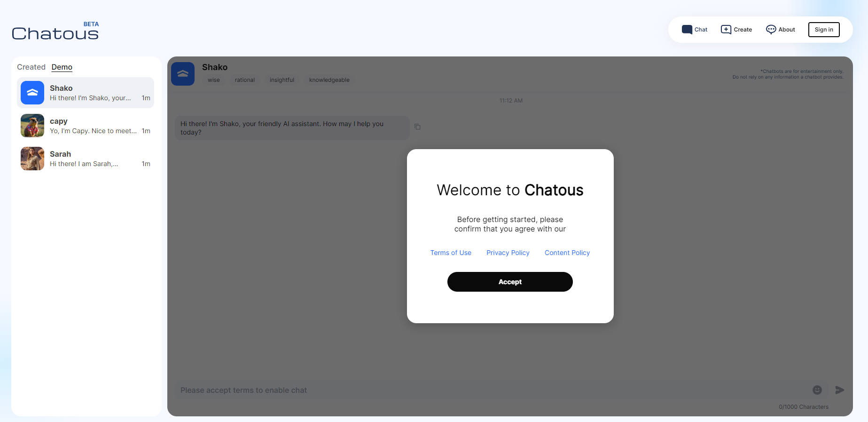
Task: Open the Chat nav item
Action: [695, 30]
